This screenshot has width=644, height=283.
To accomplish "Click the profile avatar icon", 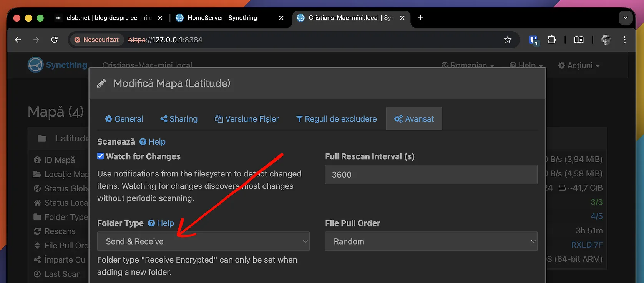I will coord(606,40).
